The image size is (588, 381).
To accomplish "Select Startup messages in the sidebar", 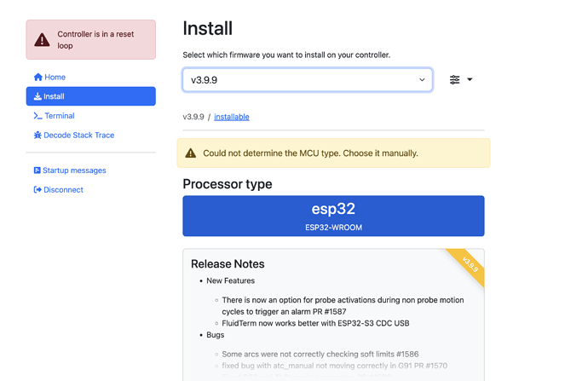I will (x=74, y=170).
